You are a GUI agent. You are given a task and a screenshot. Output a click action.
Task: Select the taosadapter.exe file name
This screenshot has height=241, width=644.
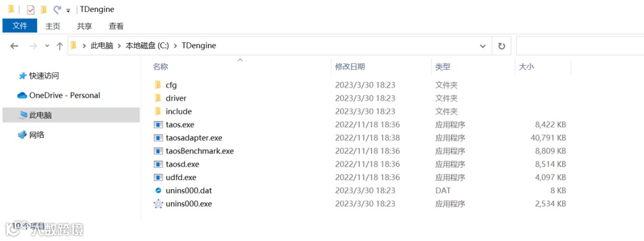194,138
